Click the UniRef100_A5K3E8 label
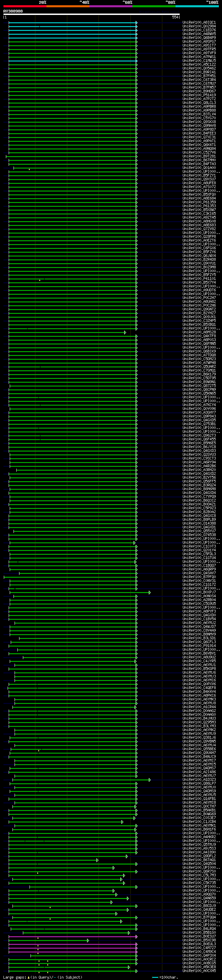The width and height of the screenshot is (222, 980). (x=199, y=967)
